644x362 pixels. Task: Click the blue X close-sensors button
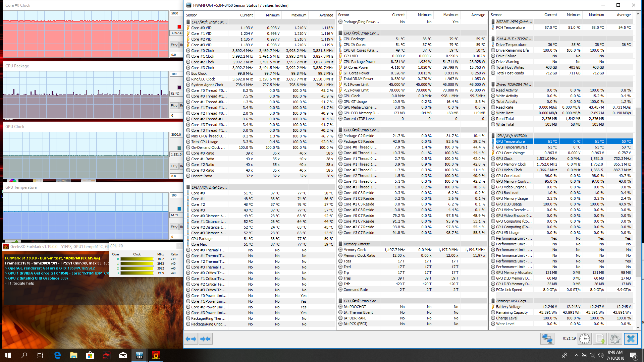coord(631,339)
